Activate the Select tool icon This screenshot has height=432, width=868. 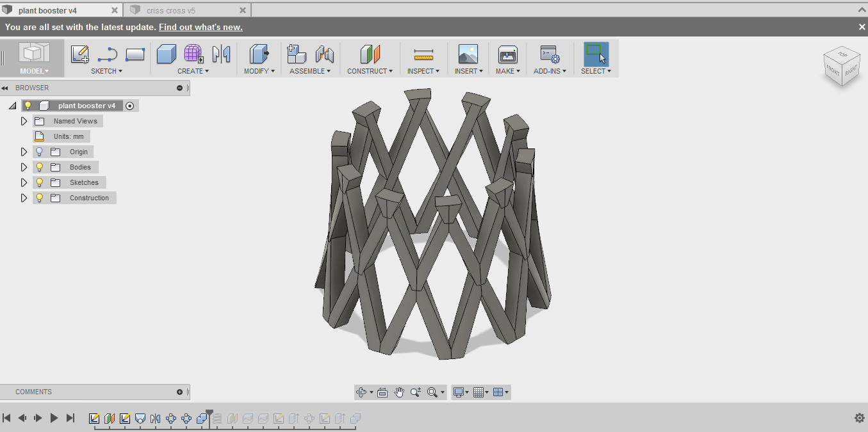pos(596,54)
